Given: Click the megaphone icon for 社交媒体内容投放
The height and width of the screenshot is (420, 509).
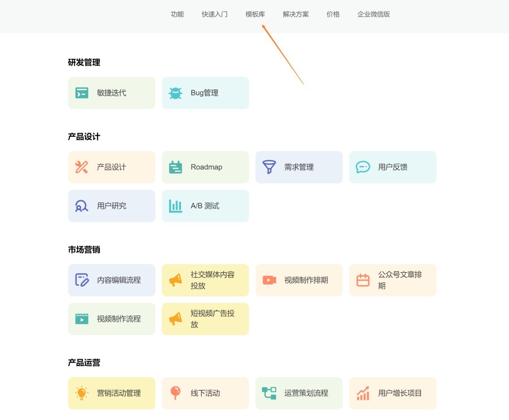Looking at the screenshot, I should (x=175, y=280).
